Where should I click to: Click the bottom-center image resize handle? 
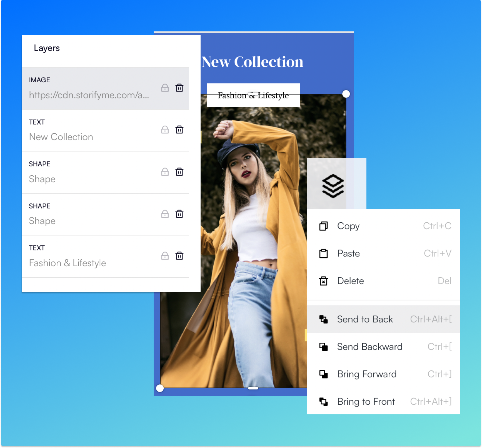pyautogui.click(x=253, y=388)
